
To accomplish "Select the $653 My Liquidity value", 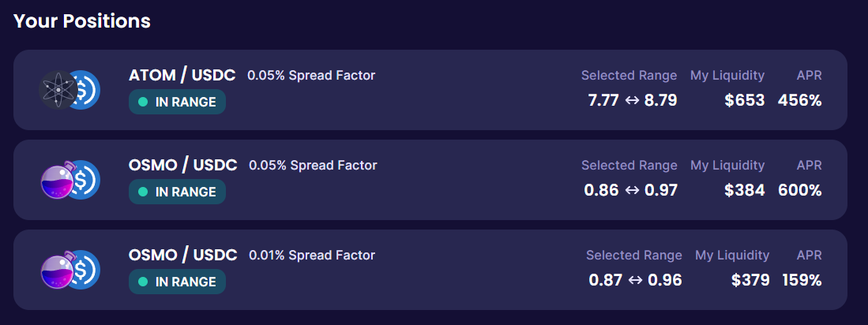I will click(744, 101).
